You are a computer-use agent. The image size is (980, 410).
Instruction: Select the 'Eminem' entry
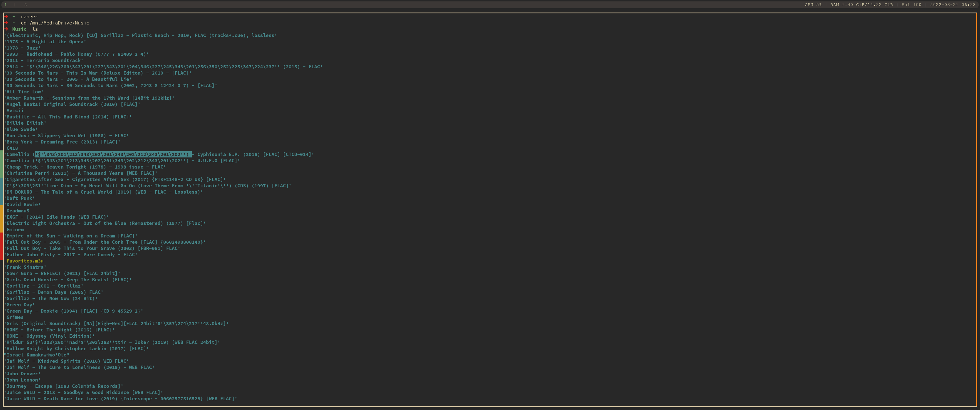15,230
